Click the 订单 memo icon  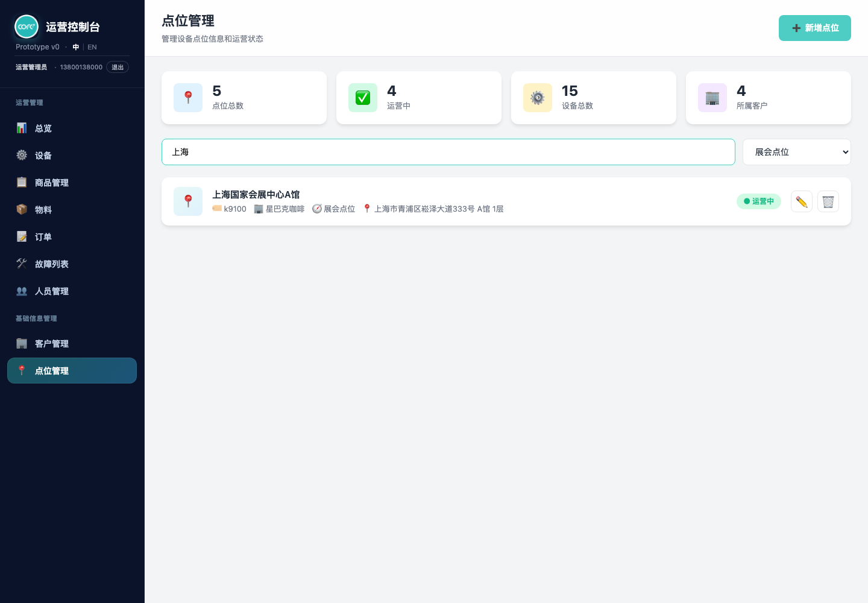[22, 236]
